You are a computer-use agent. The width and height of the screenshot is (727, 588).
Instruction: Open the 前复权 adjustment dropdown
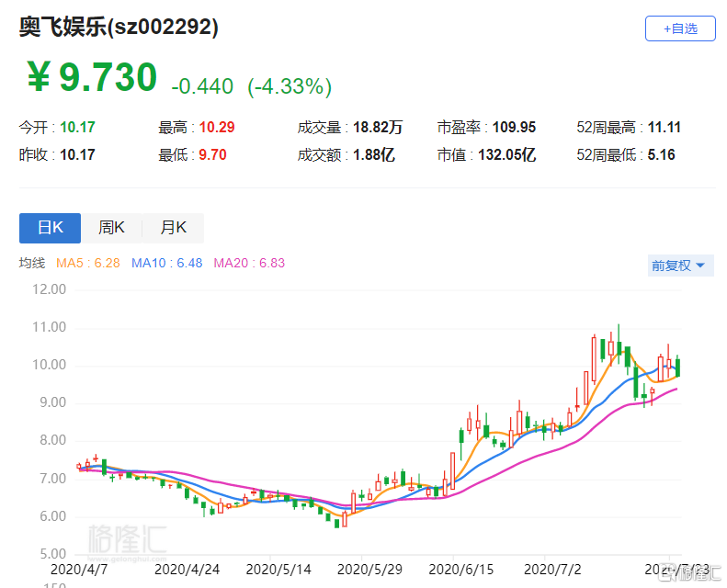[x=680, y=266]
